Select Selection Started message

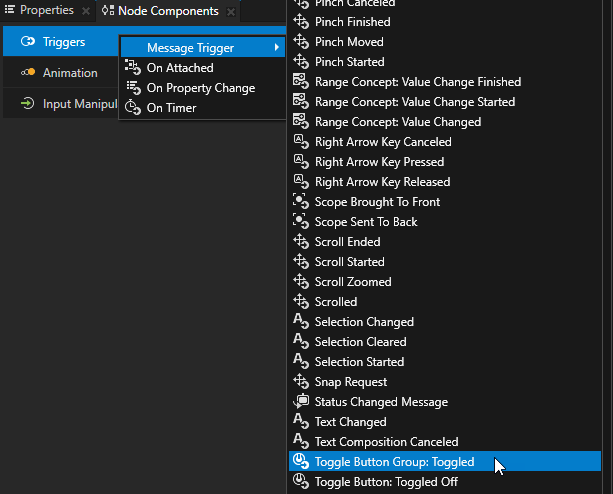tap(445, 362)
